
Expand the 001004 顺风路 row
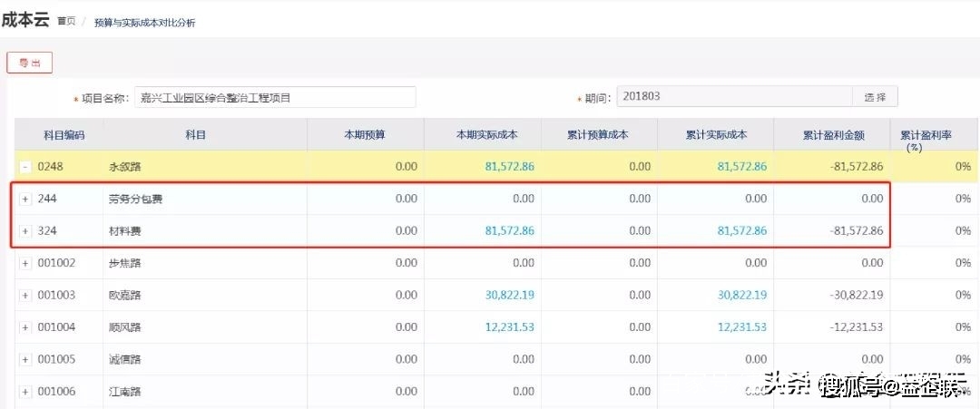[25, 327]
